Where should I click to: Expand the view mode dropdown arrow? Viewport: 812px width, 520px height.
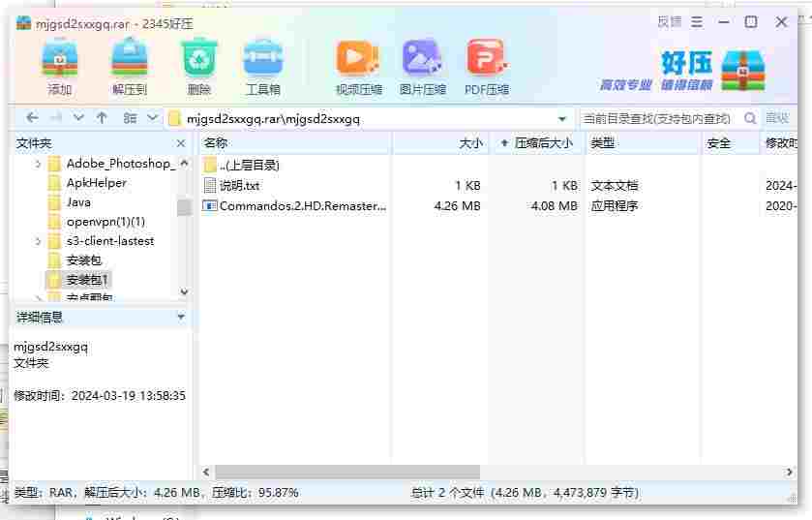[x=152, y=118]
